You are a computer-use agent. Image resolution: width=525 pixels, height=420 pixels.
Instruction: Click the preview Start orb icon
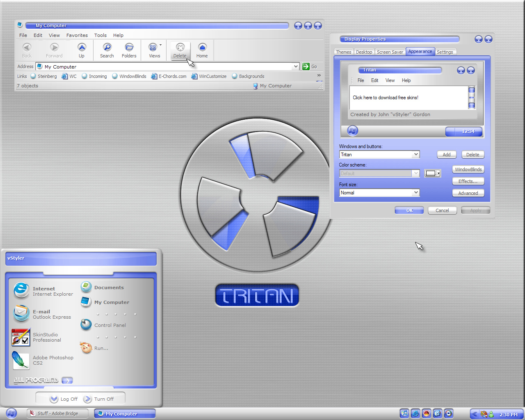353,131
